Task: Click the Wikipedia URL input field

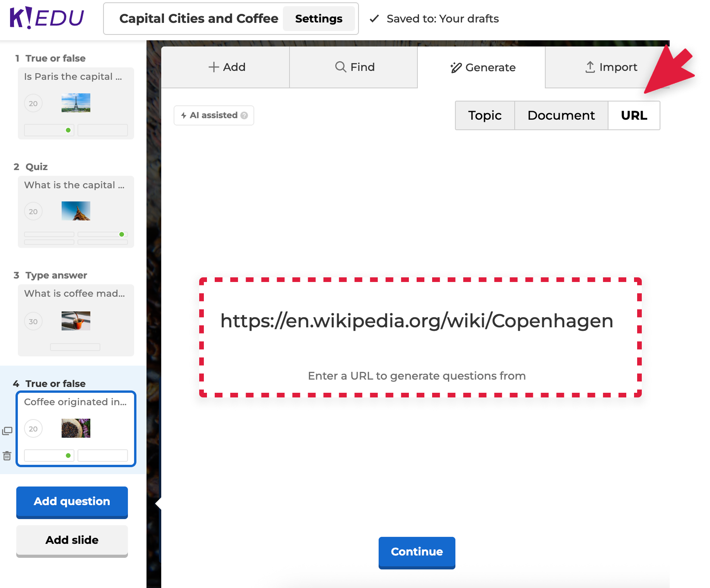Action: click(x=417, y=321)
